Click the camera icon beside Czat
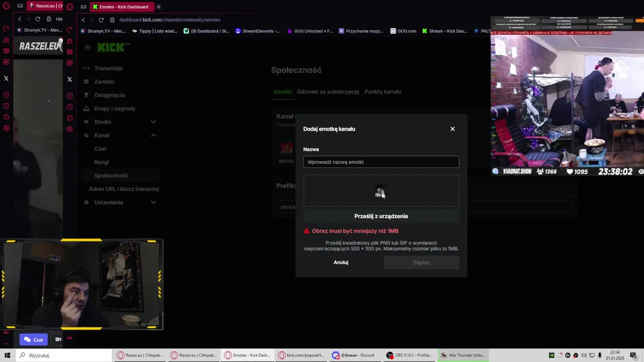644x362 pixels. pos(58,339)
